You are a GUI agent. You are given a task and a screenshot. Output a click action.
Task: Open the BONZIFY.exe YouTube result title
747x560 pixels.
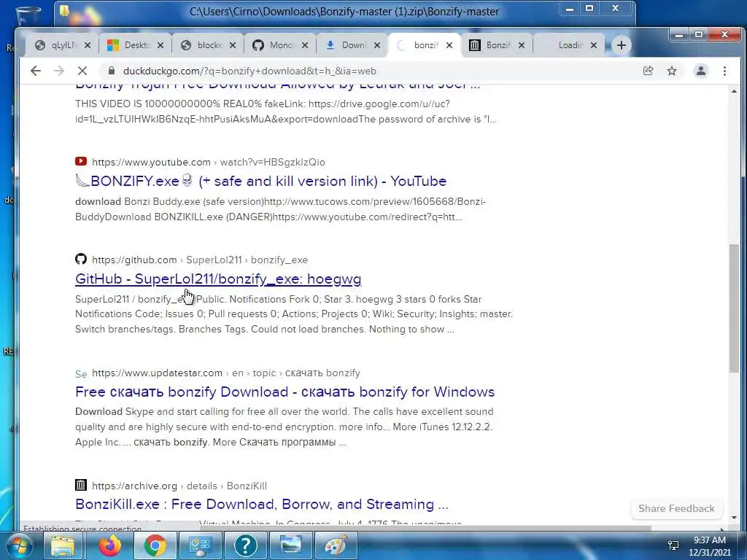[x=261, y=182]
